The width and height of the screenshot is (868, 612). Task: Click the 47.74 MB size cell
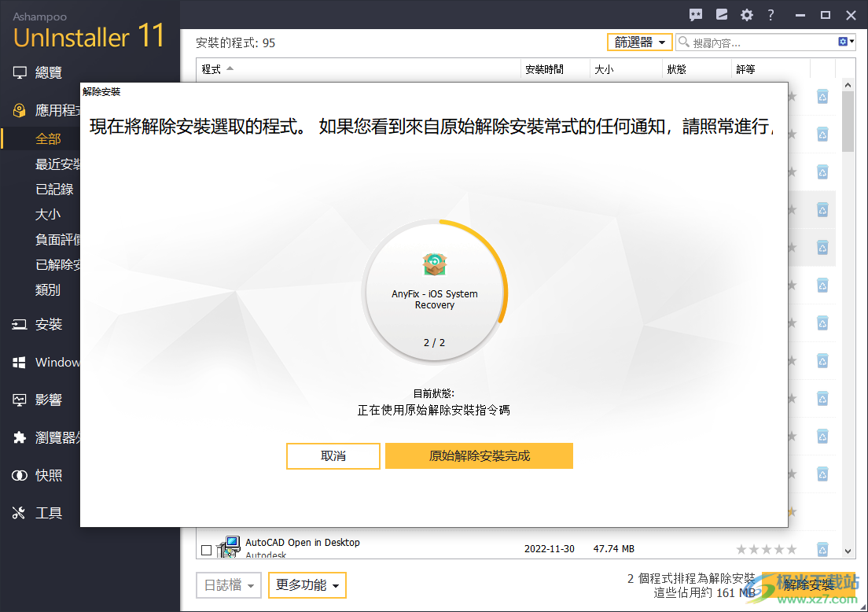(x=614, y=549)
